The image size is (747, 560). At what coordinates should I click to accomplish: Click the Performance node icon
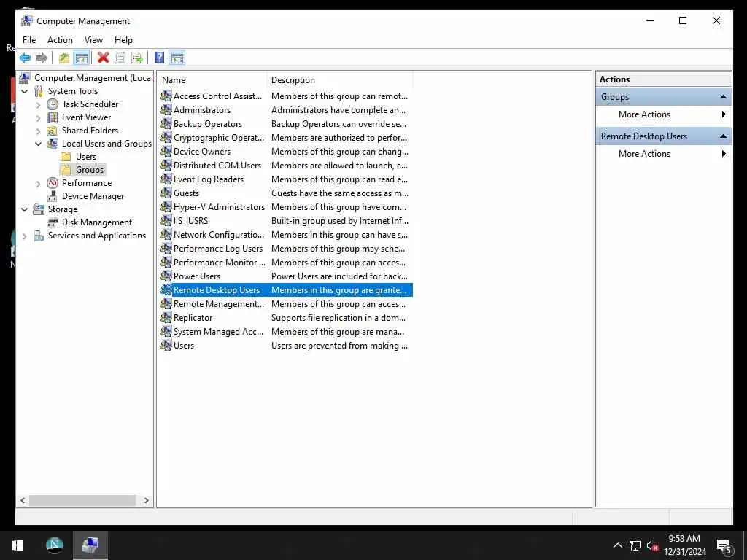[53, 183]
